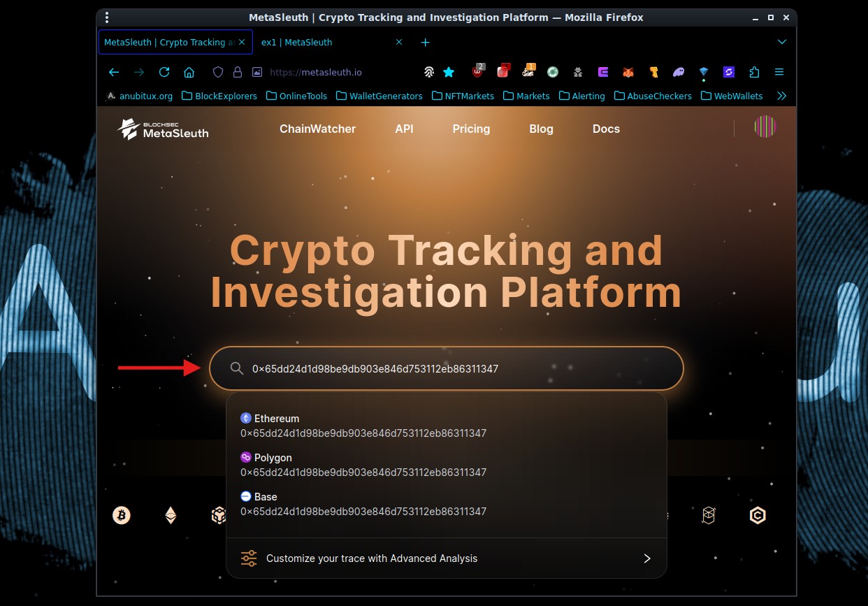
Task: Click the Fantom chain icon
Action: [x=709, y=516]
